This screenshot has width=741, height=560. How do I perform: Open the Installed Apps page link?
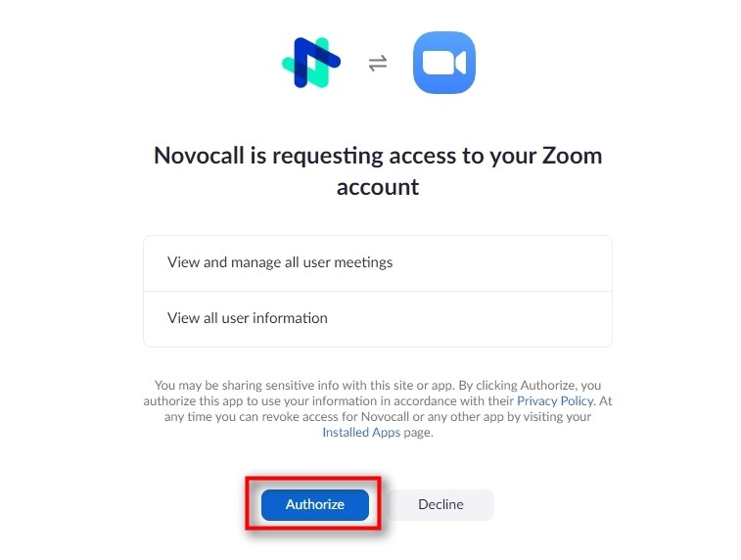point(361,432)
